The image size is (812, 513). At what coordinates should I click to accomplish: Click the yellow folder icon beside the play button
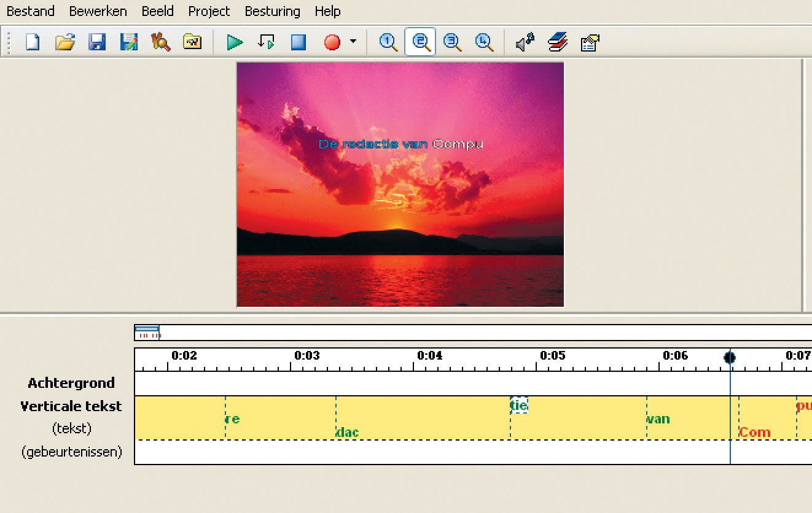pyautogui.click(x=193, y=42)
